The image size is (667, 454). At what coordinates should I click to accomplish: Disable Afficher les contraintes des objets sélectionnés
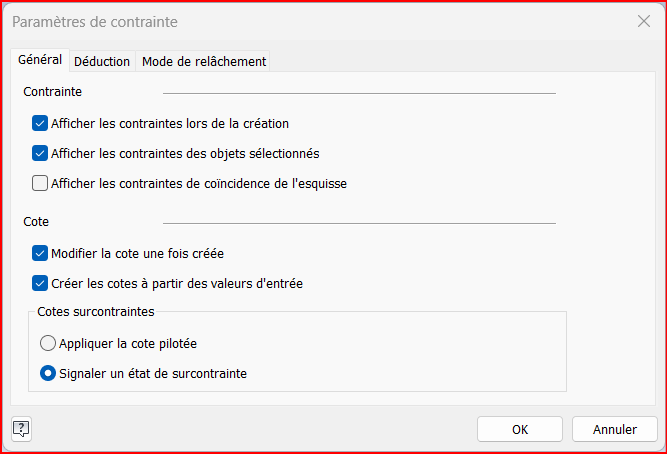point(40,154)
